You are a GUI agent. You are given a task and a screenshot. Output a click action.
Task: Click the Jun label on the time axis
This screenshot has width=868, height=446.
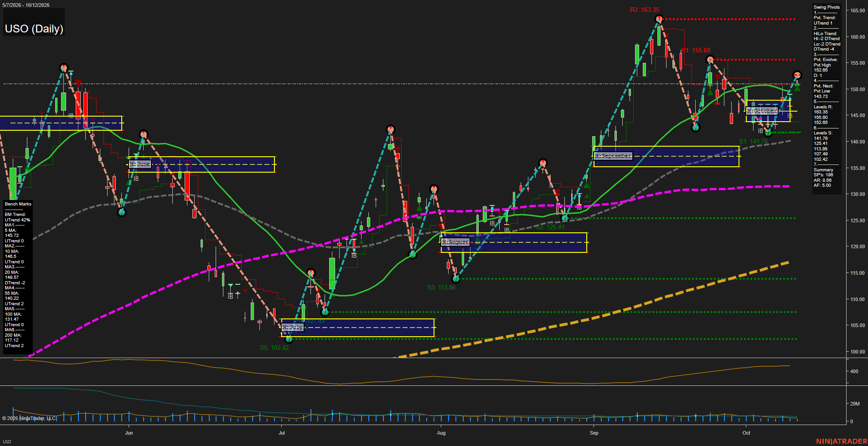click(x=129, y=433)
